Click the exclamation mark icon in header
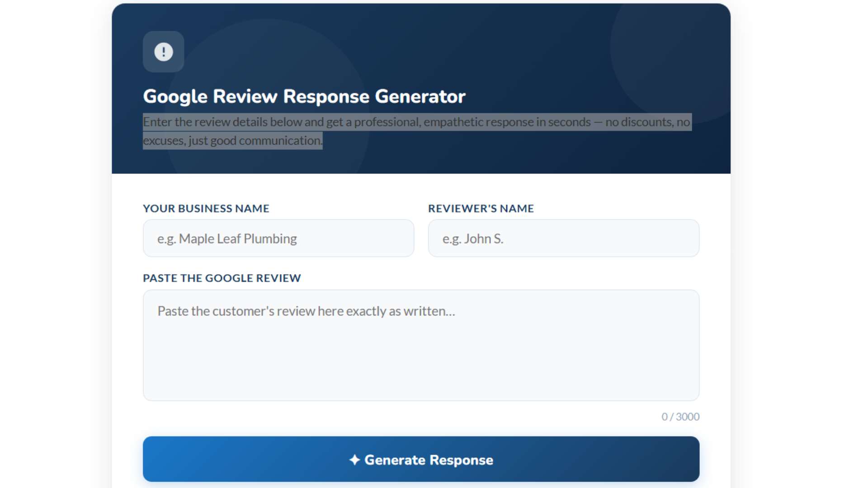This screenshot has height=488, width=868. (x=163, y=52)
